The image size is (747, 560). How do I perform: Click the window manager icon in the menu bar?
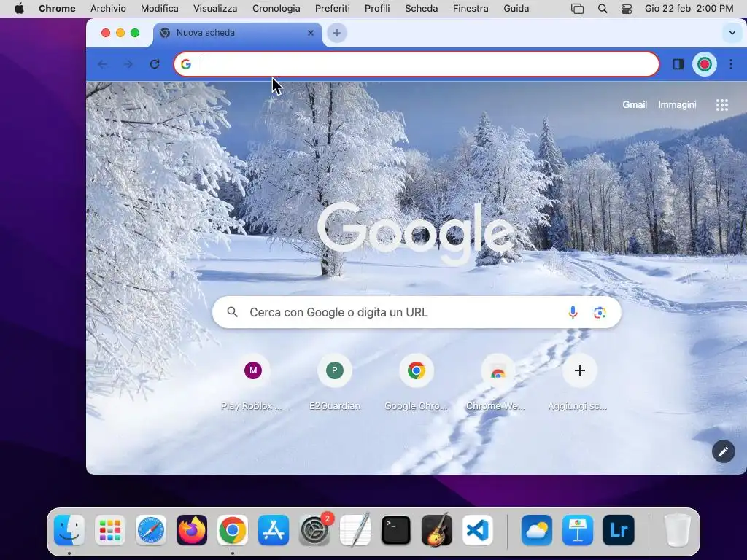click(x=578, y=9)
